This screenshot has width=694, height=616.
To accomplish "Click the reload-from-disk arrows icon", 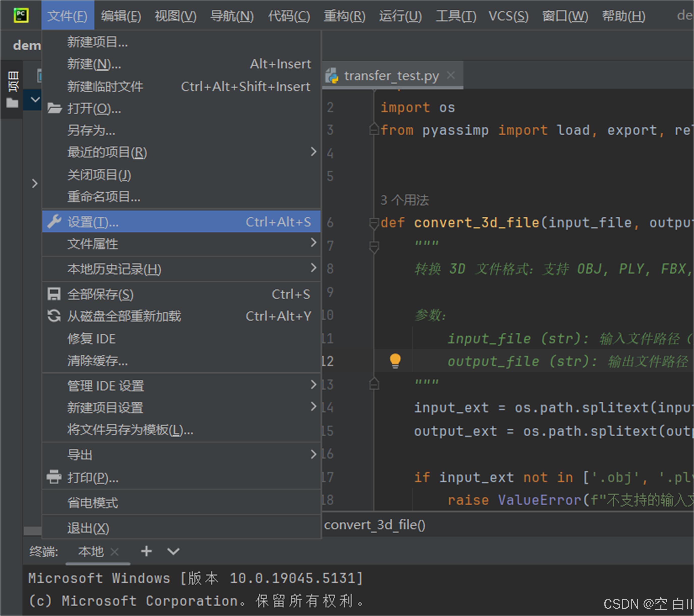I will (x=54, y=316).
